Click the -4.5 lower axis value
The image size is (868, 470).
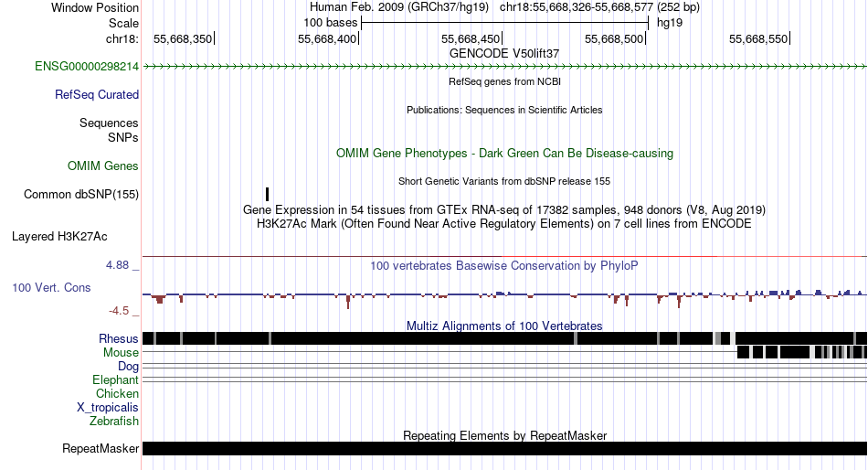[x=119, y=311]
